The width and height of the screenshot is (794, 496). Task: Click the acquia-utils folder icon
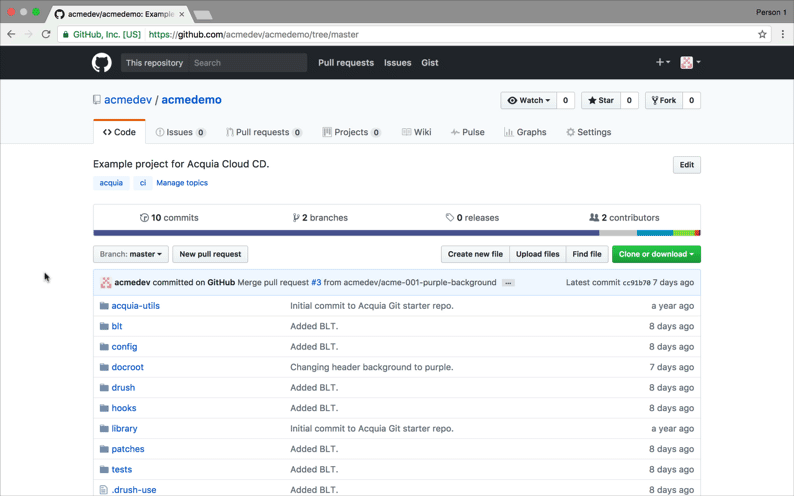pos(103,306)
